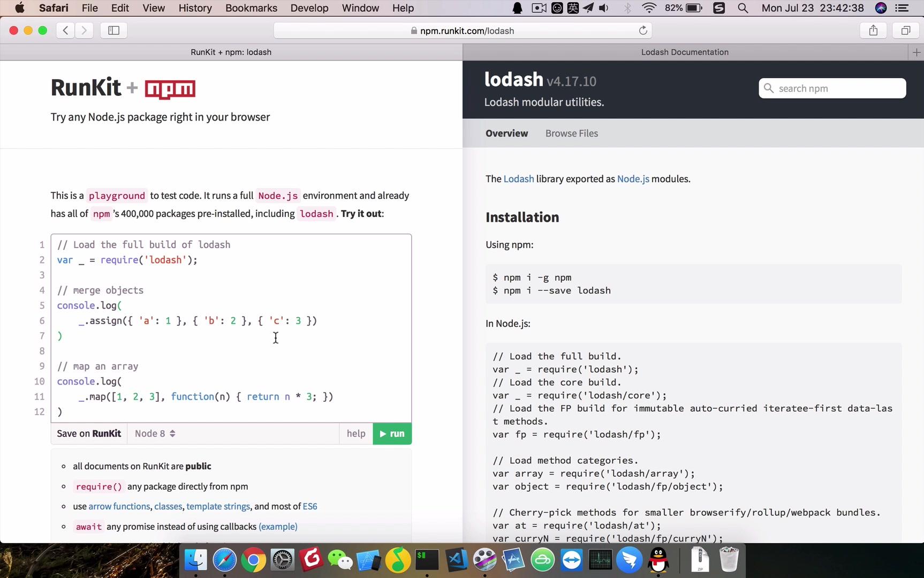Click the Safari address bar
The width and height of the screenshot is (924, 578).
click(x=464, y=31)
